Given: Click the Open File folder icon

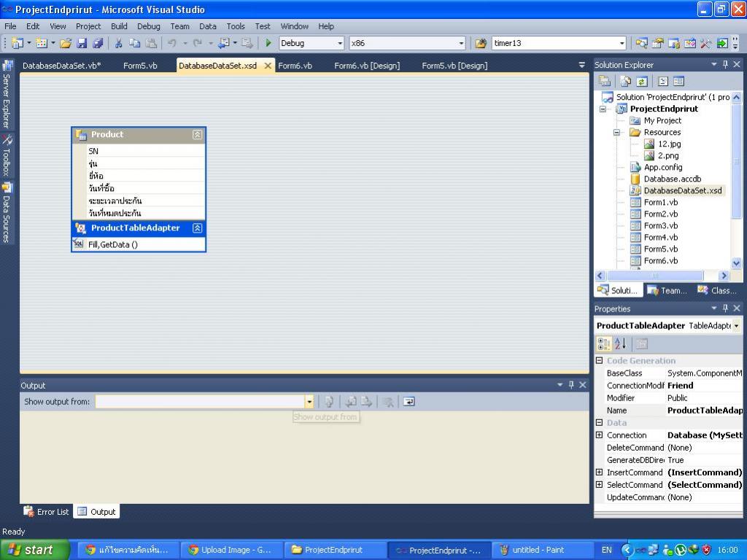Looking at the screenshot, I should 66,43.
